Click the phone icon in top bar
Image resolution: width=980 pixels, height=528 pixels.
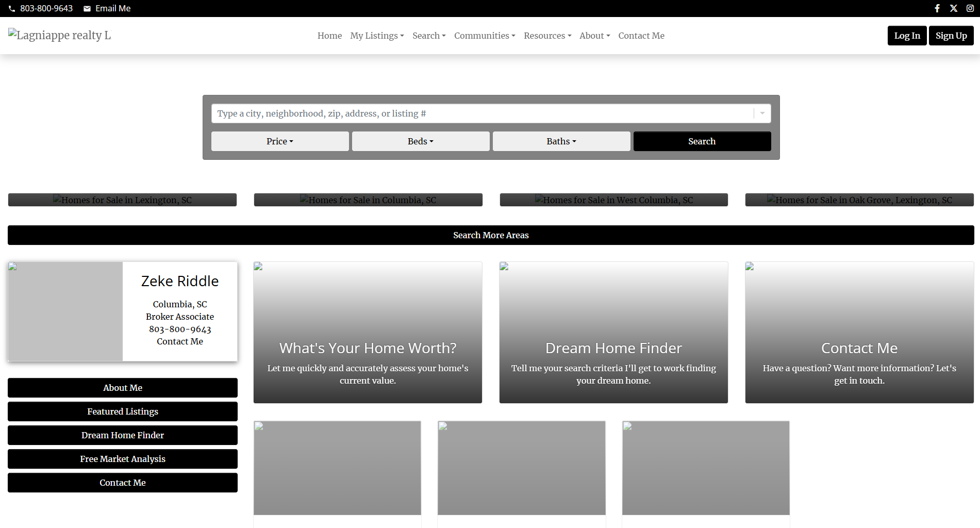pyautogui.click(x=12, y=9)
